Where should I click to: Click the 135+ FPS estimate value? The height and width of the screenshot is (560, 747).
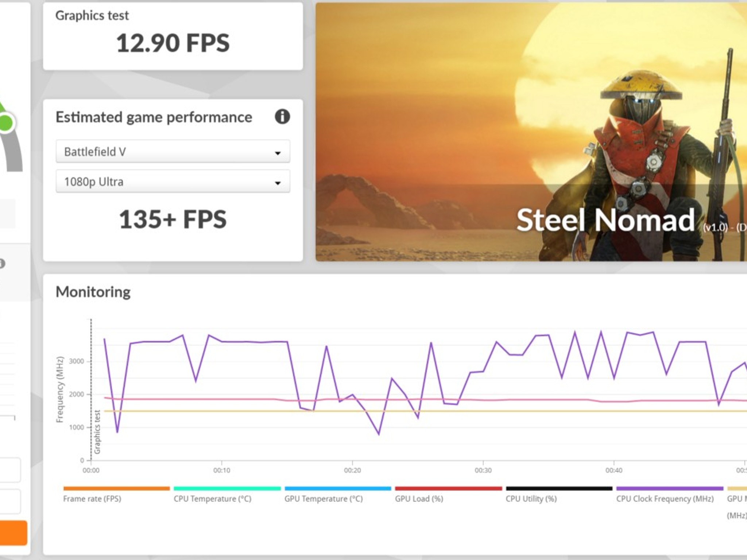173,219
